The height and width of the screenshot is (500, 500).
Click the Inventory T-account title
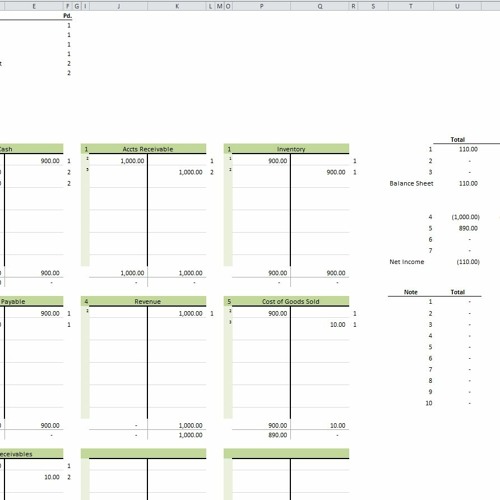pos(291,149)
